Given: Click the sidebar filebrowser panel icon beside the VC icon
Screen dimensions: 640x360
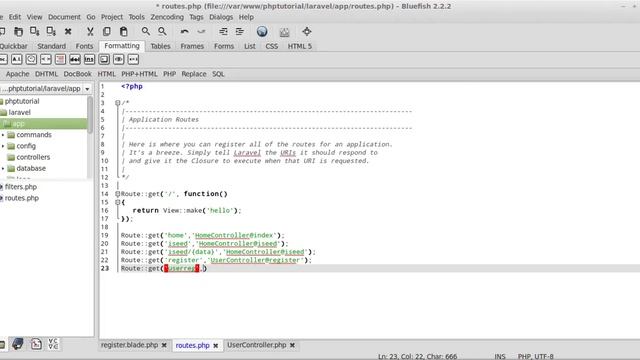Looking at the screenshot, I should coord(36,344).
